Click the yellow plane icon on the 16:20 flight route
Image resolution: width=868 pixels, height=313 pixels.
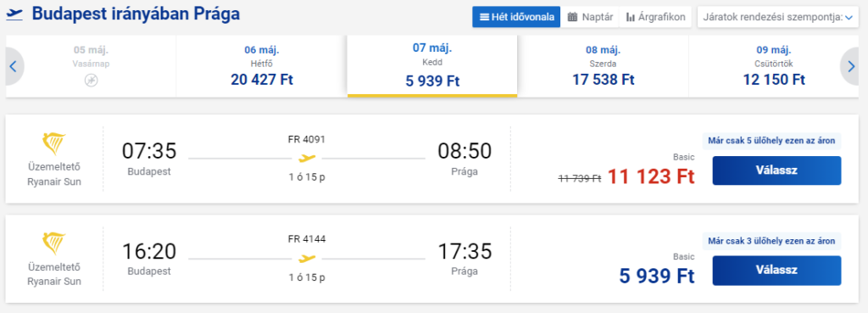(x=307, y=258)
